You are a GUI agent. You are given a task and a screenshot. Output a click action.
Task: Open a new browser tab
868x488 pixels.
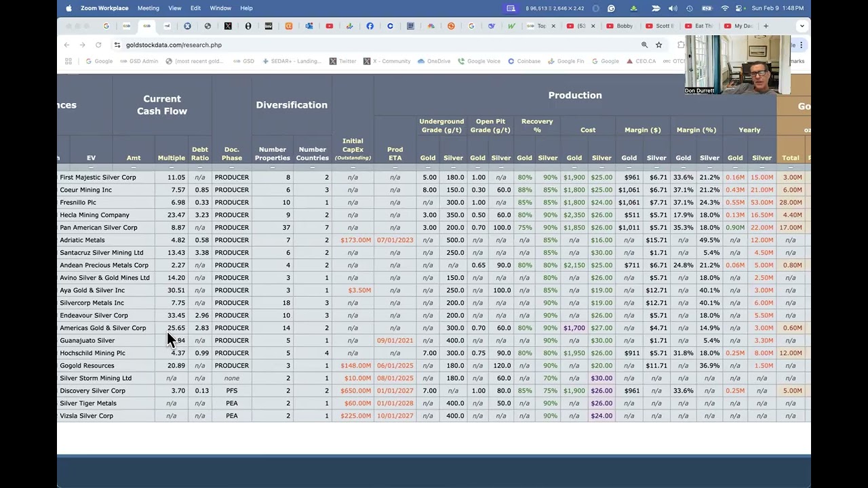pyautogui.click(x=766, y=26)
